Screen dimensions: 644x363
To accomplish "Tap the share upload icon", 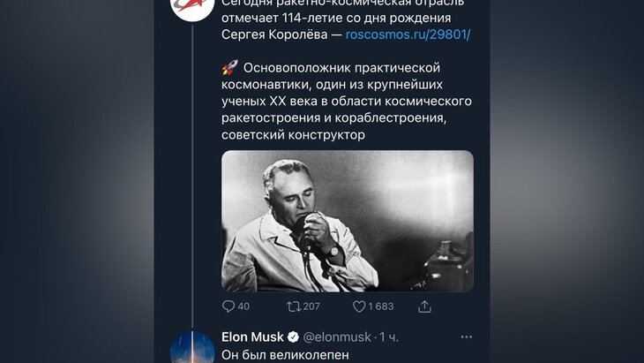I will 424,306.
